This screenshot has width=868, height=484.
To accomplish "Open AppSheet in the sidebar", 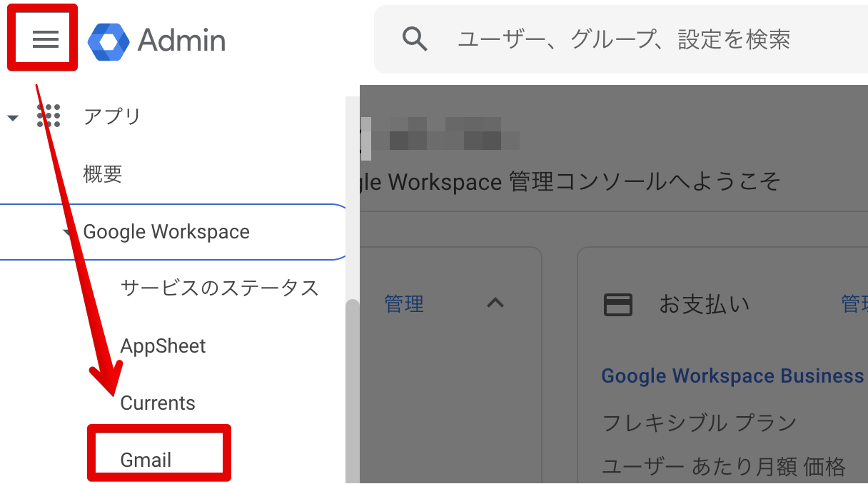I will pyautogui.click(x=163, y=346).
